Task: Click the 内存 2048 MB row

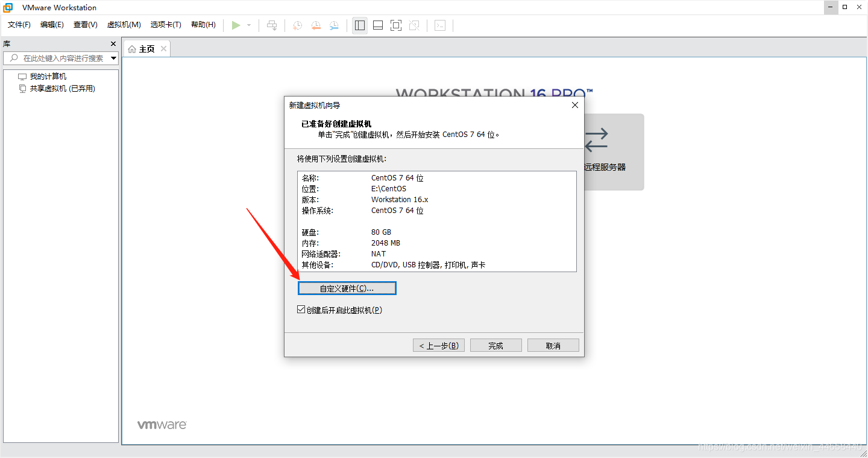Action: pos(436,243)
